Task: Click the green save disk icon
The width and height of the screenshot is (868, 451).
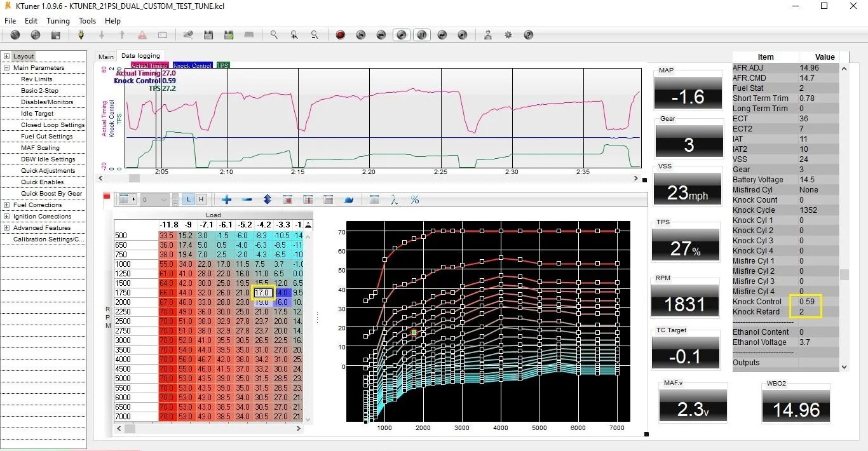Action: pyautogui.click(x=229, y=35)
